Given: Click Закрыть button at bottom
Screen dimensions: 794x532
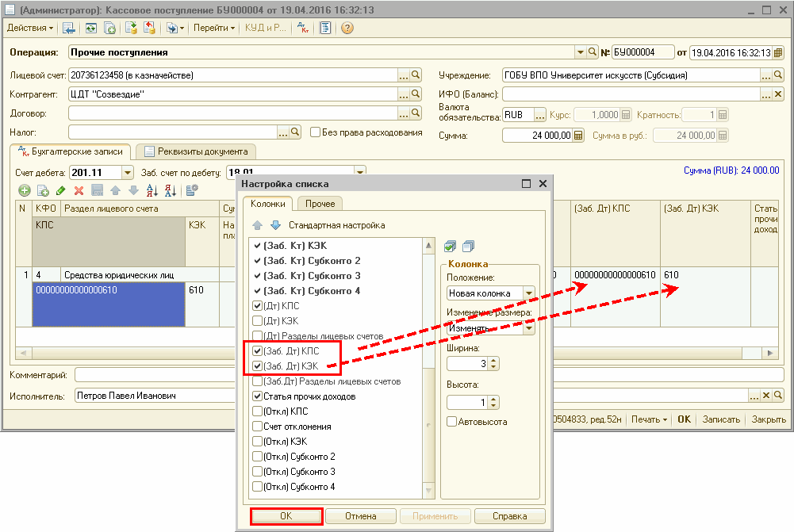Looking at the screenshot, I should click(x=769, y=419).
